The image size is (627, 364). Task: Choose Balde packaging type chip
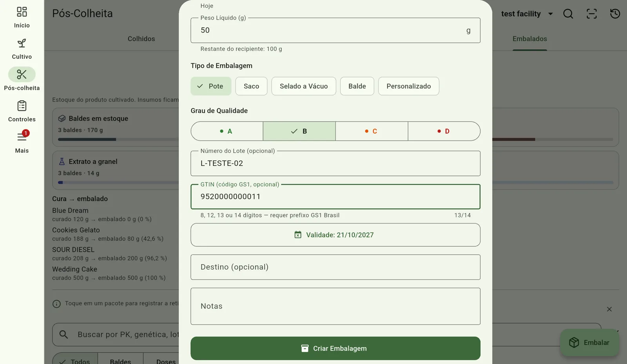(x=357, y=86)
